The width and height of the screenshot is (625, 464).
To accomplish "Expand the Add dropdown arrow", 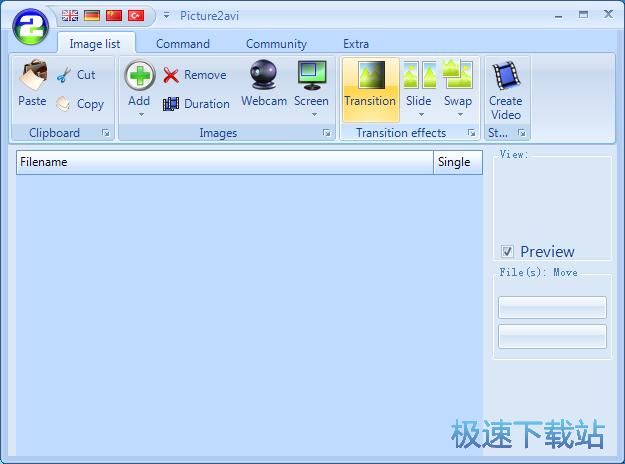I will [x=142, y=115].
